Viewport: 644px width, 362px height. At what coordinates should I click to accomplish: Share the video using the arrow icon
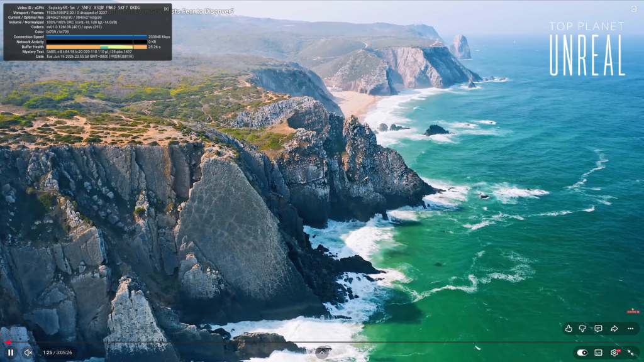tap(614, 328)
